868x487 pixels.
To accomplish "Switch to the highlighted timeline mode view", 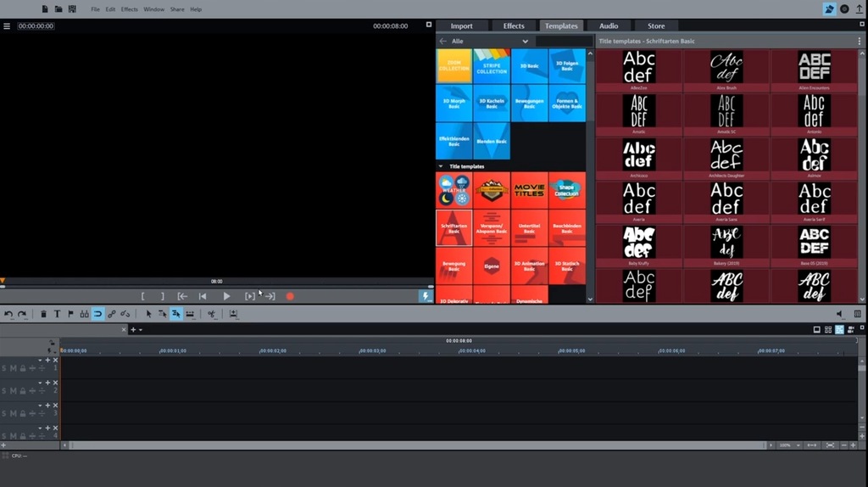I will click(840, 330).
